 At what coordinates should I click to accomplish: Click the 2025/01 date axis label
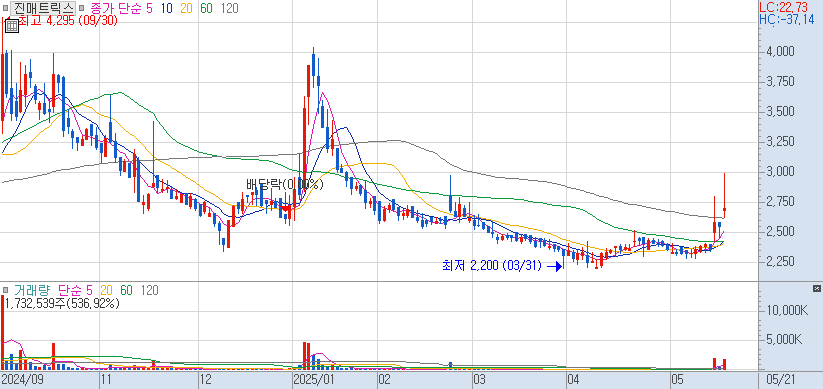click(x=314, y=379)
